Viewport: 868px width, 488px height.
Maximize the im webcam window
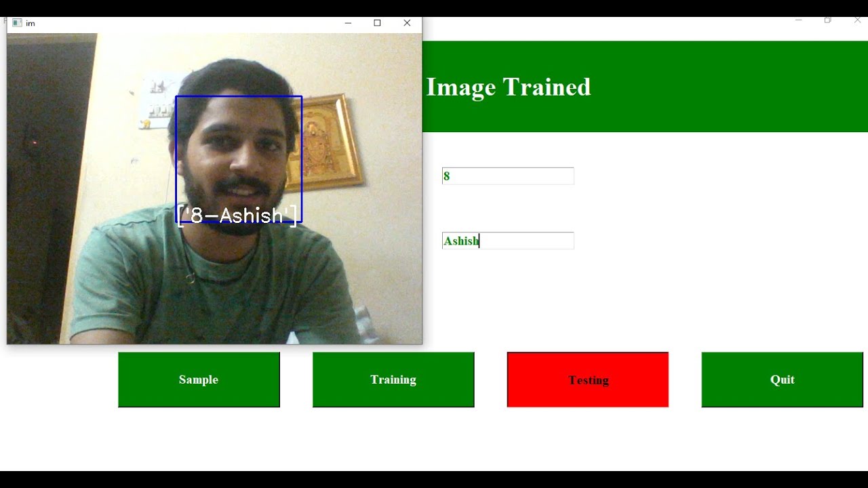pos(378,23)
